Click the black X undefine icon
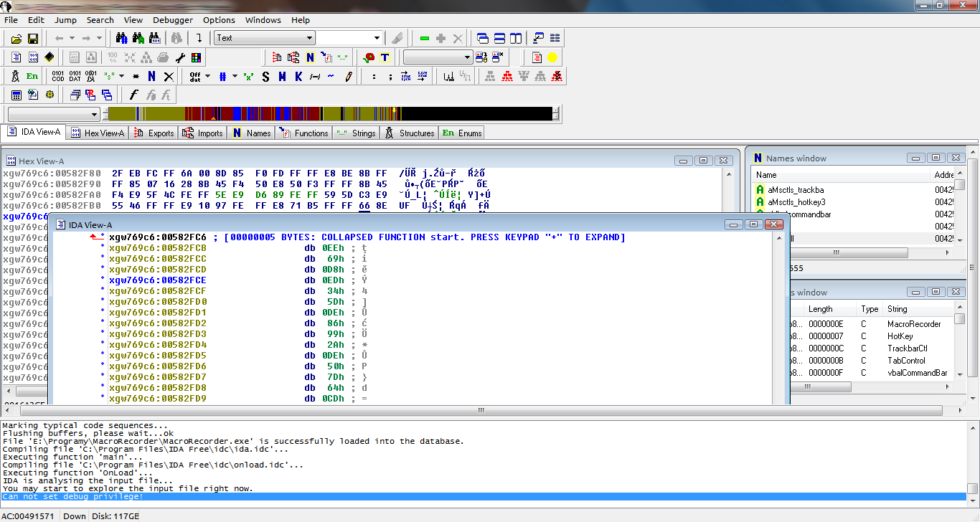 169,76
